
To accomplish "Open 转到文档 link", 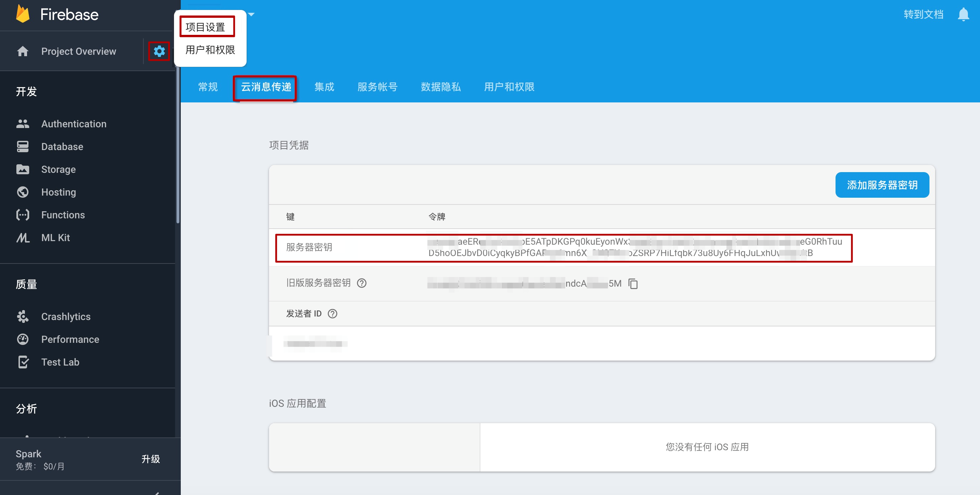I will 923,15.
